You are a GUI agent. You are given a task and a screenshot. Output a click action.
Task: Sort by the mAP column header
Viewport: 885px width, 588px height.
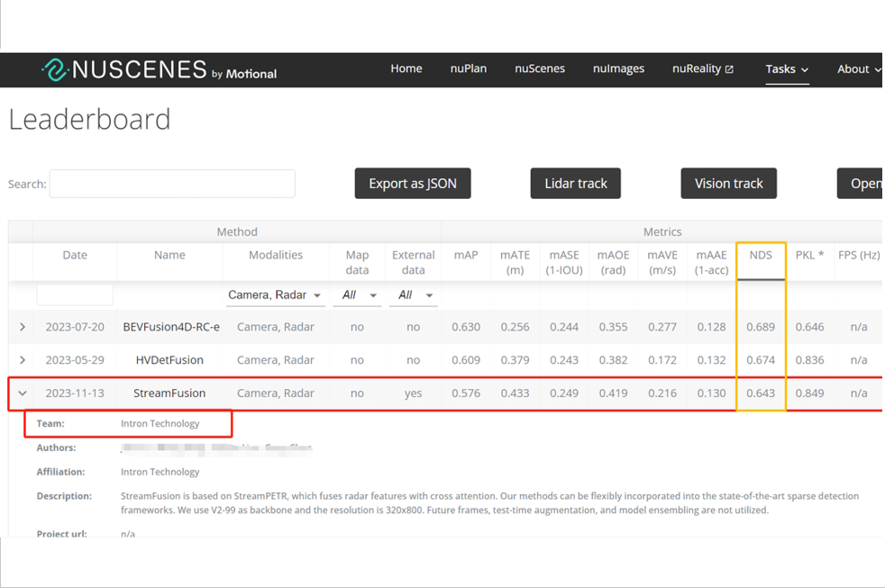pos(466,256)
